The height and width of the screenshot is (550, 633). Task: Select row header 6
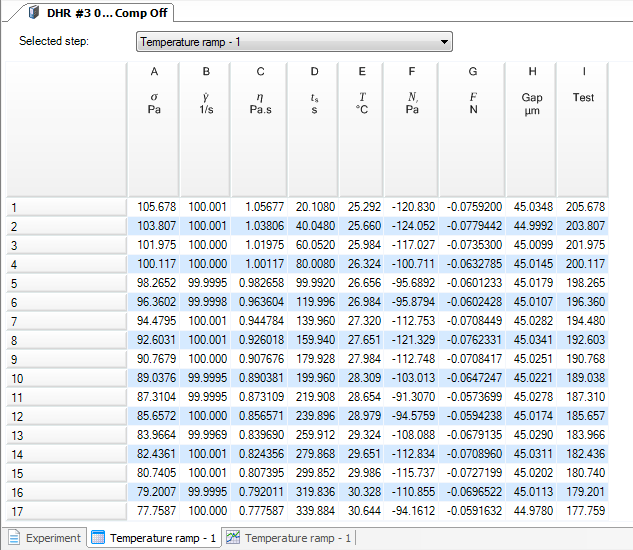pos(67,302)
